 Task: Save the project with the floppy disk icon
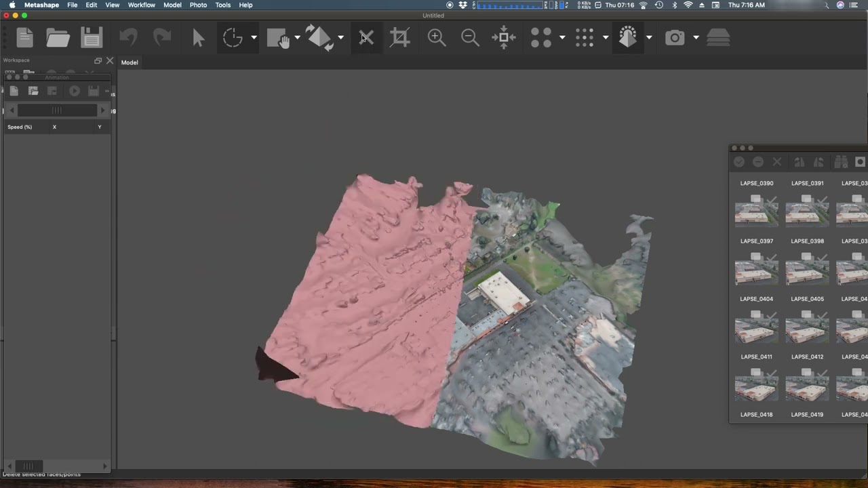(x=92, y=37)
